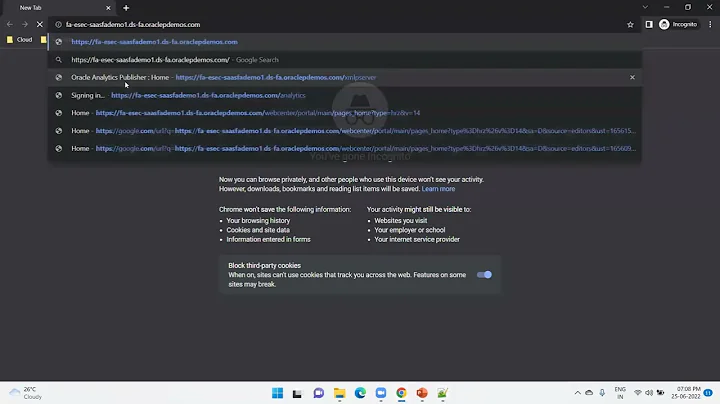Open notification center badge
The height and width of the screenshot is (404, 720).
point(709,393)
